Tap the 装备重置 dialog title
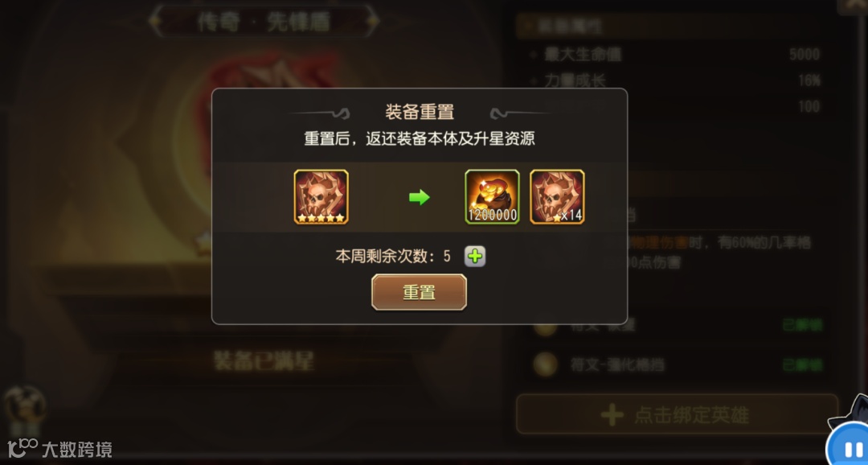Viewport: 868px width, 465px height. pyautogui.click(x=420, y=112)
